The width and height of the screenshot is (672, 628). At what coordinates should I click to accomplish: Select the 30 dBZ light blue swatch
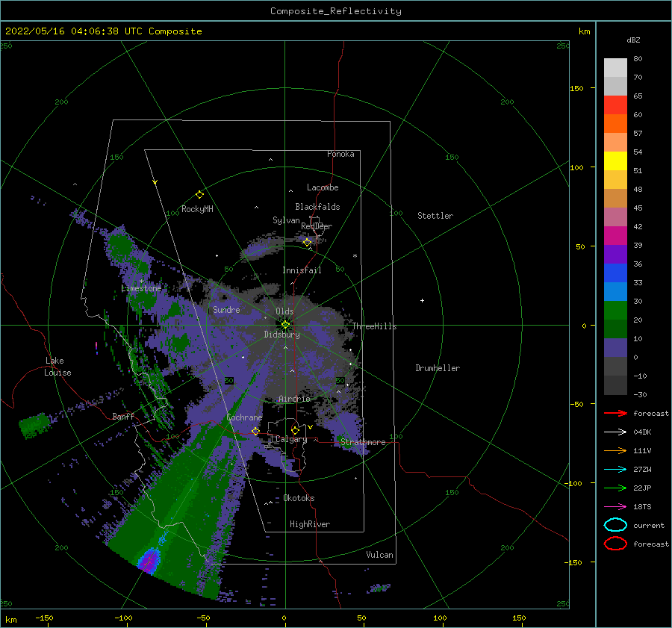[615, 291]
